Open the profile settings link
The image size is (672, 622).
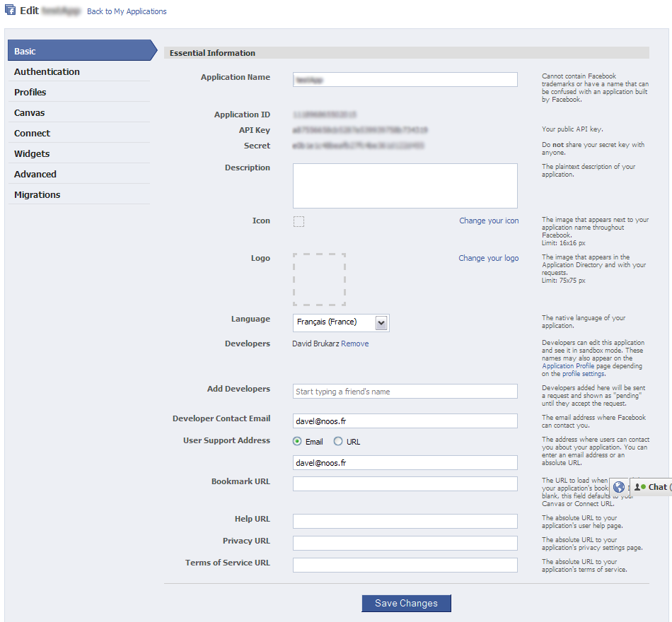pyautogui.click(x=584, y=373)
